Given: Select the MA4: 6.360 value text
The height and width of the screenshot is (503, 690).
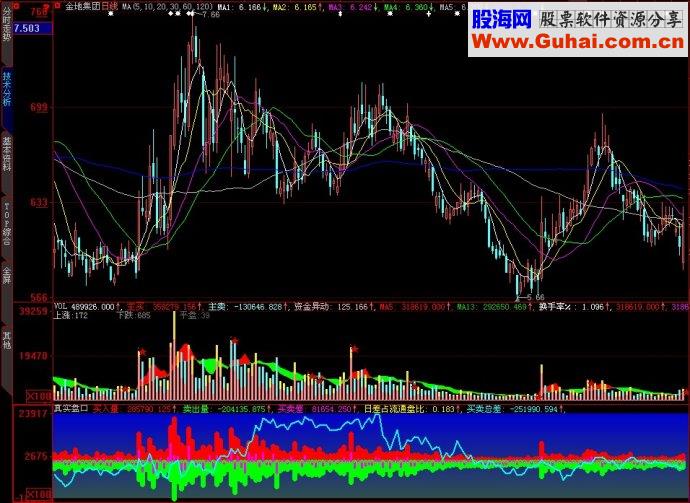Looking at the screenshot, I should click(x=407, y=7).
